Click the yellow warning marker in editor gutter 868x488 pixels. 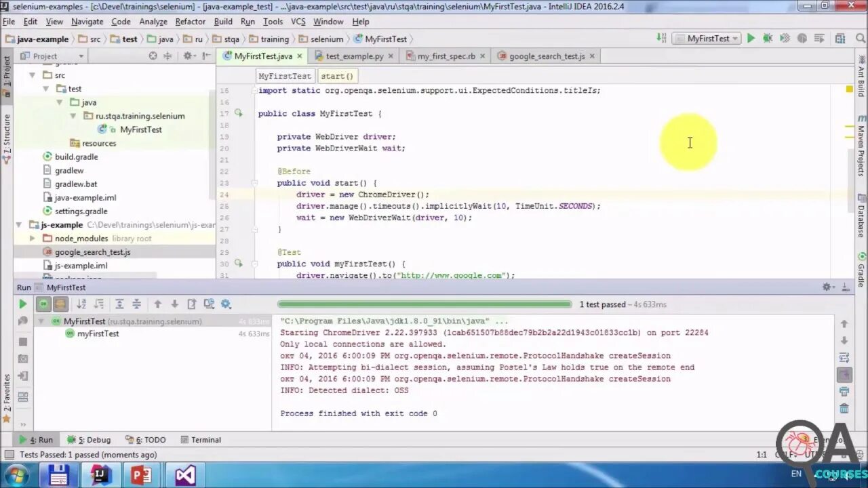click(x=849, y=89)
